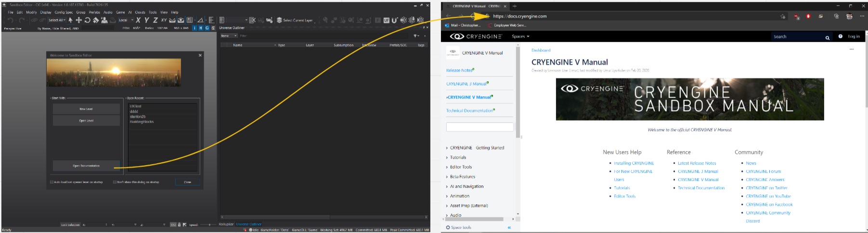Viewport: 868px width, 233px height.
Task: Collapse the docs sidebar with double chevron
Action: [x=509, y=227]
